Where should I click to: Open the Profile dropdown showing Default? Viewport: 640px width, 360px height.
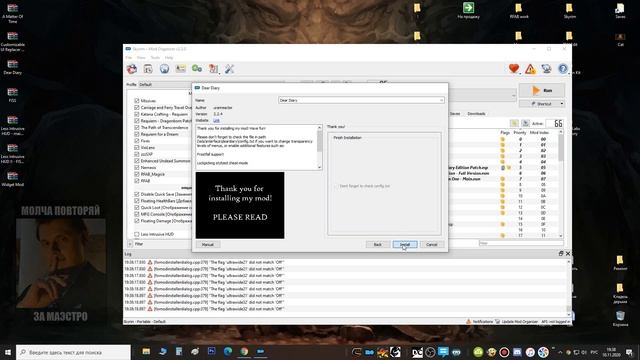click(x=164, y=84)
